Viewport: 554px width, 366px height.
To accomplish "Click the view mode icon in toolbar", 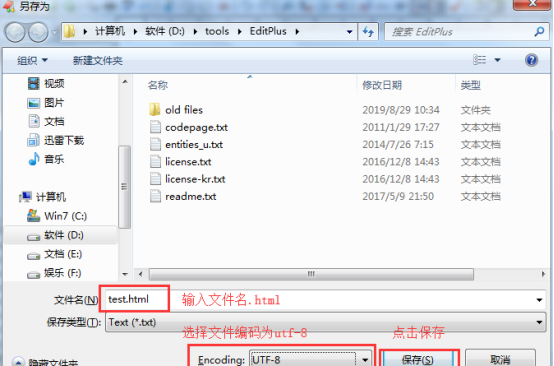I will 479,60.
